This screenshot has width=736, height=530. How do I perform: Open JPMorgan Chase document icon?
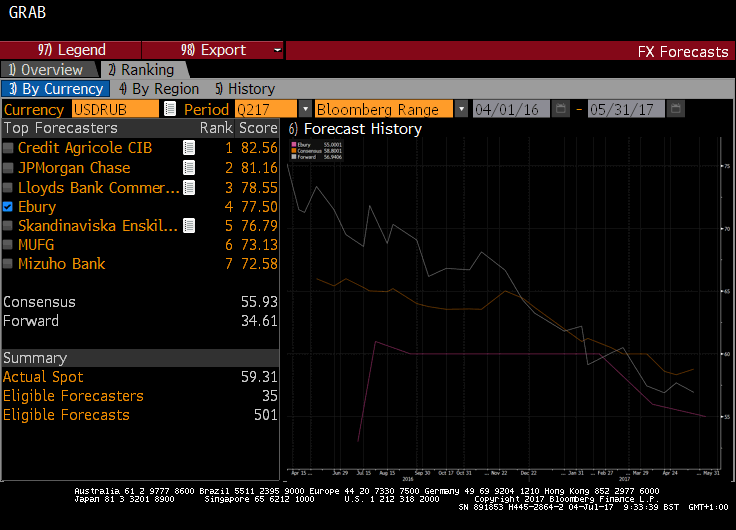pos(189,168)
